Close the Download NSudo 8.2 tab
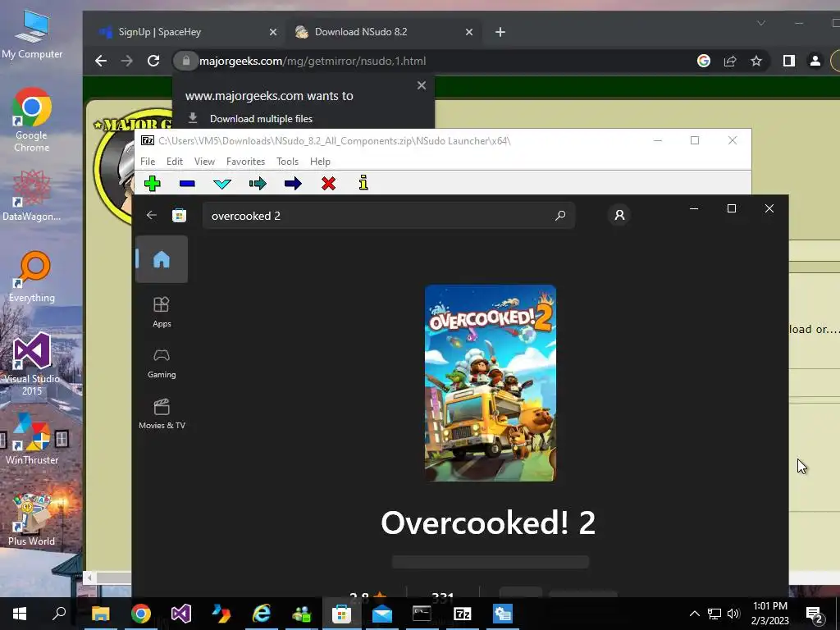The height and width of the screenshot is (630, 840). tap(468, 32)
